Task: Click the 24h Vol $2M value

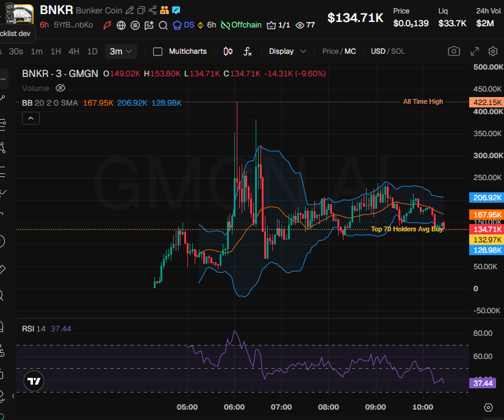Action: [x=485, y=23]
